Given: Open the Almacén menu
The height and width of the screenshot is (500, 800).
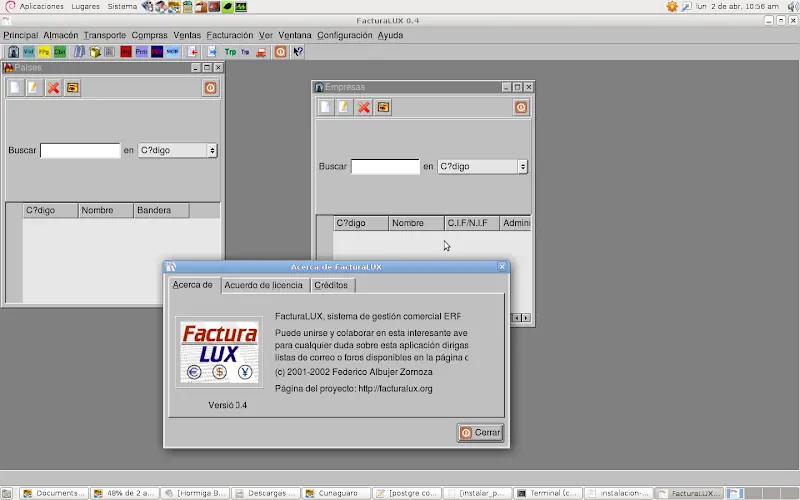Looking at the screenshot, I should (x=61, y=35).
